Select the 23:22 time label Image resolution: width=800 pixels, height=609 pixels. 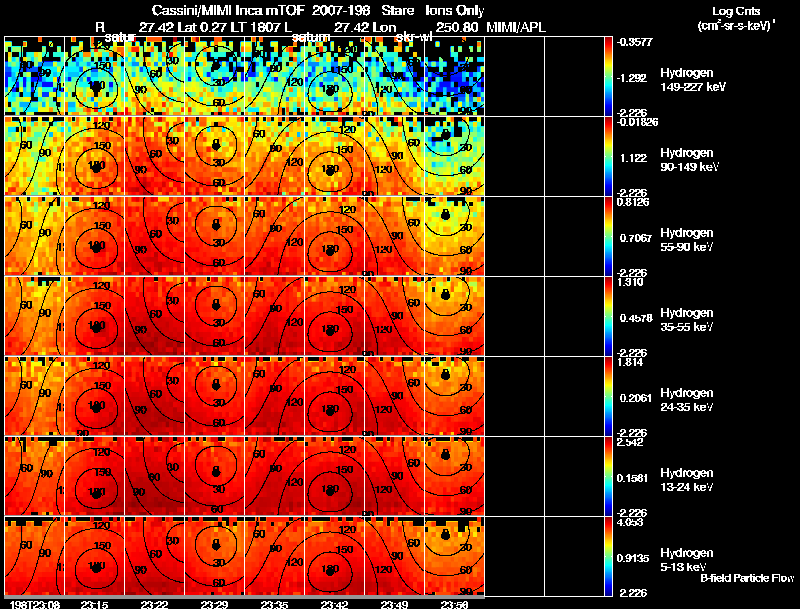(154, 605)
